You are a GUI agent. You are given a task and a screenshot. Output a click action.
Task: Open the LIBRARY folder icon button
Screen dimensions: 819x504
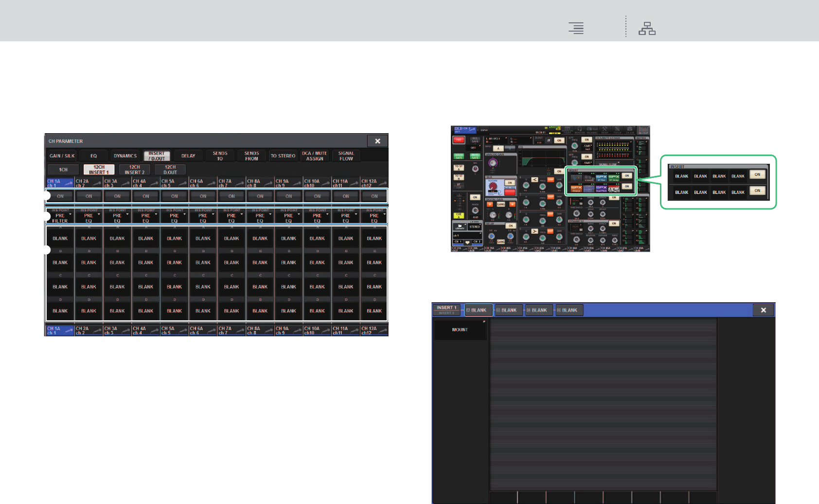[460, 227]
